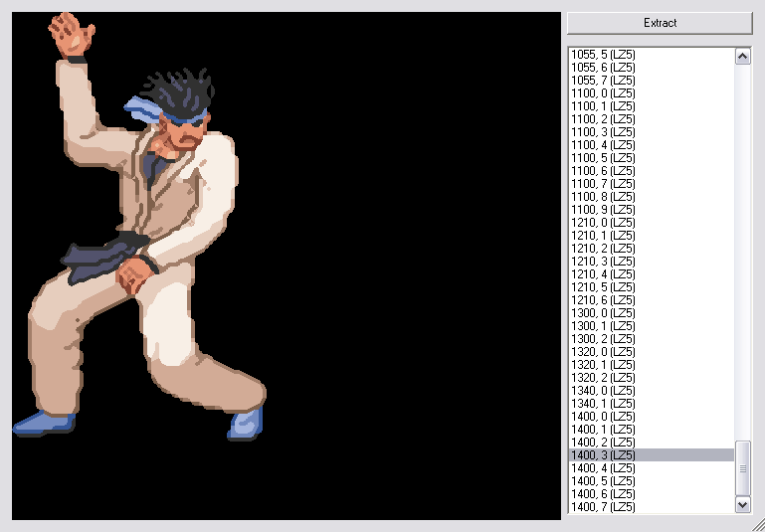Pick sprite 1055, 7 (LZ5)
The width and height of the screenshot is (765, 532).
pyautogui.click(x=603, y=80)
